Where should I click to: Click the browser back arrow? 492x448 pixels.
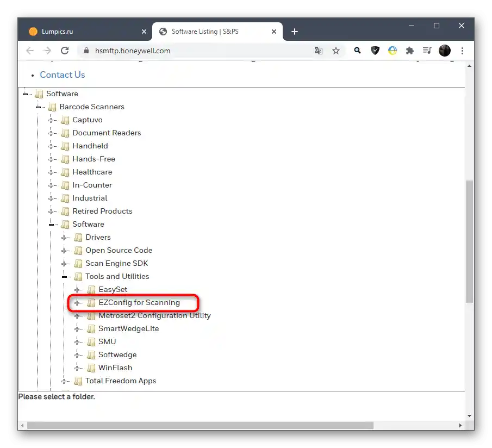tap(30, 51)
